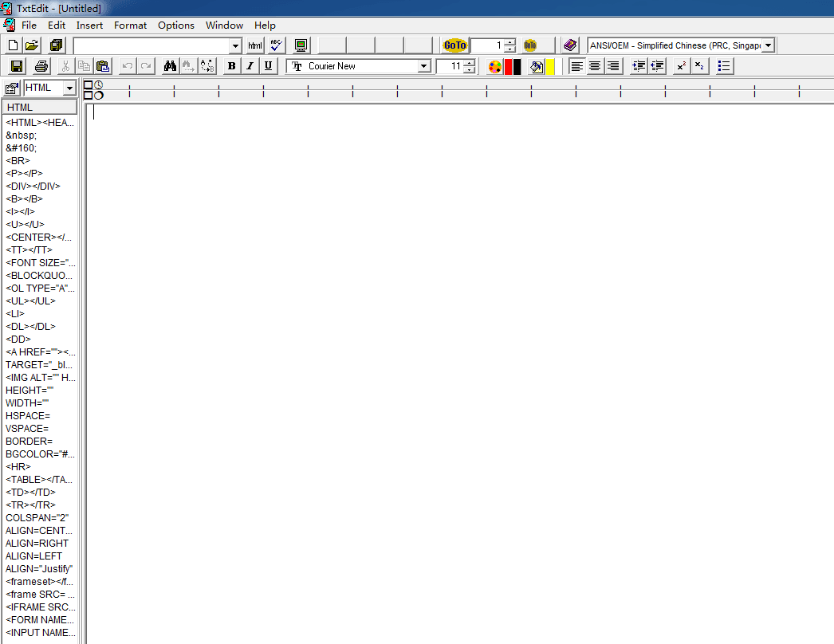This screenshot has width=834, height=644.
Task: Click the Undo arrow
Action: 127,66
